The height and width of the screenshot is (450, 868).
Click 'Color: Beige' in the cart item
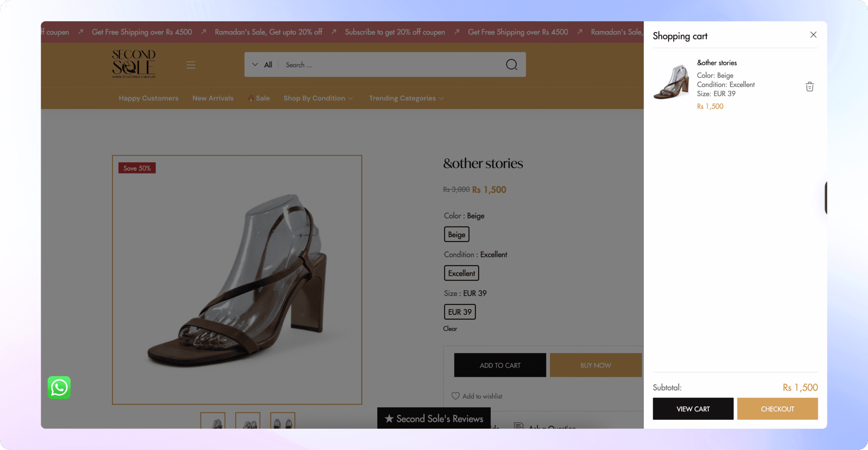point(715,75)
